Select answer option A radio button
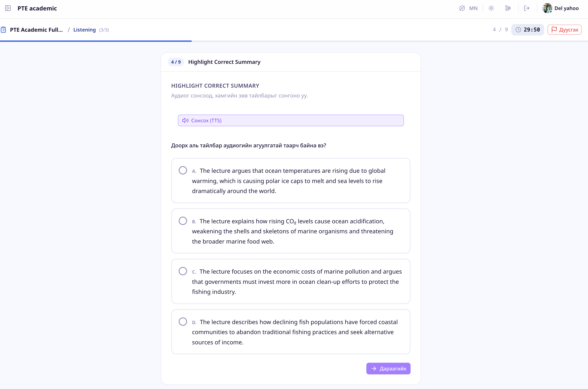The image size is (588, 389). (x=183, y=171)
